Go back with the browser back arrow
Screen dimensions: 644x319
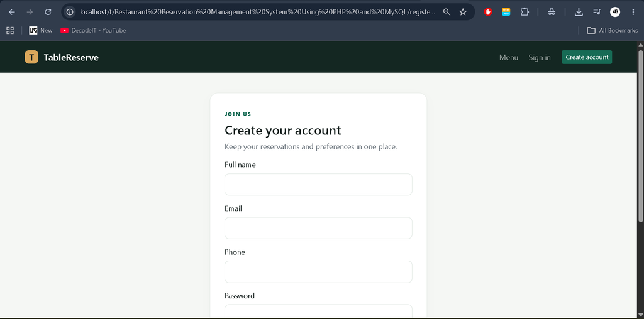[x=12, y=12]
